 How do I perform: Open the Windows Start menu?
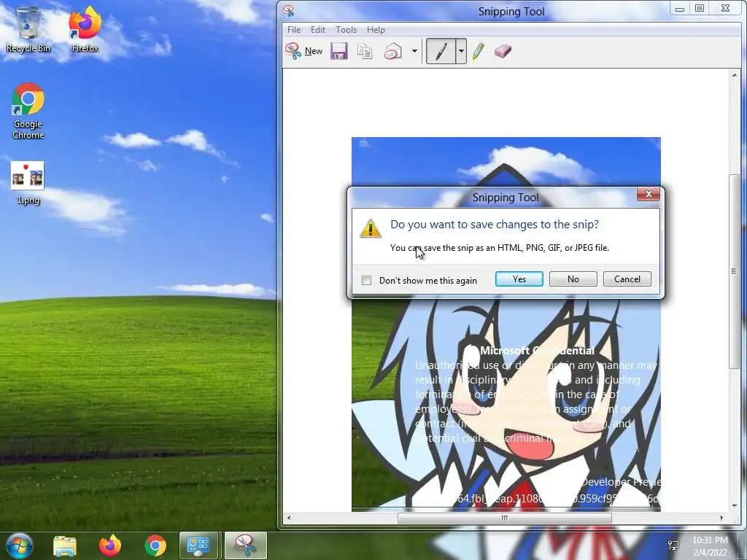[x=20, y=545]
